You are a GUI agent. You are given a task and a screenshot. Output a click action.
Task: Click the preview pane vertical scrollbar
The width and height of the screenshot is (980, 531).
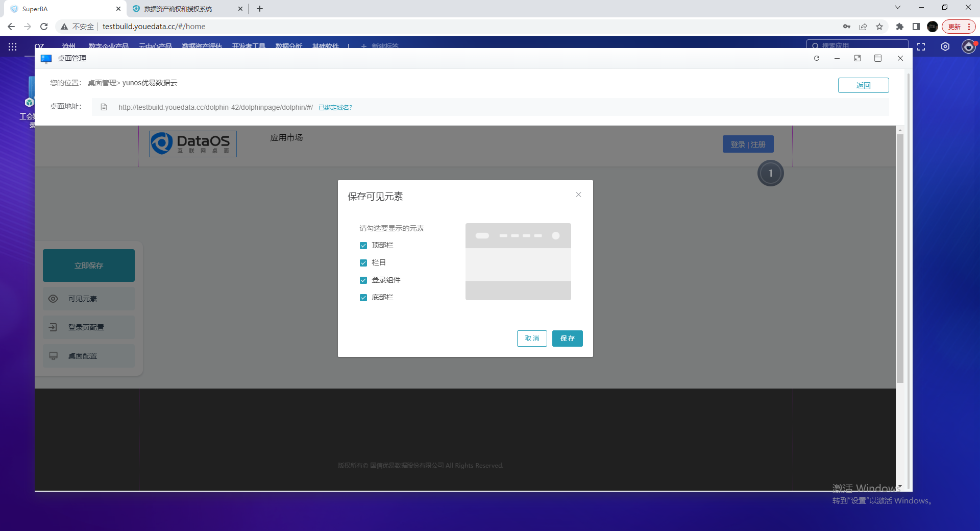coord(900,258)
